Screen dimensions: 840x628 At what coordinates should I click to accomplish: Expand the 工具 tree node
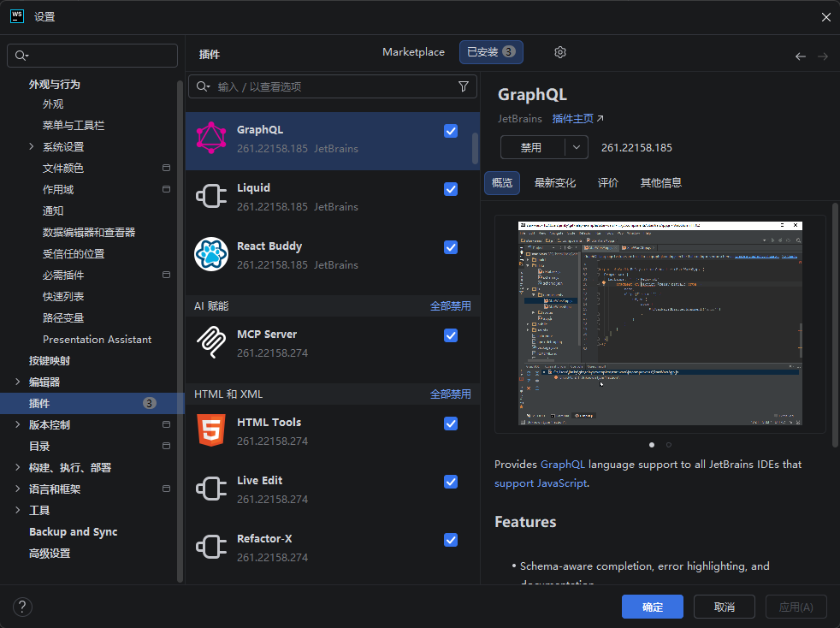(18, 510)
